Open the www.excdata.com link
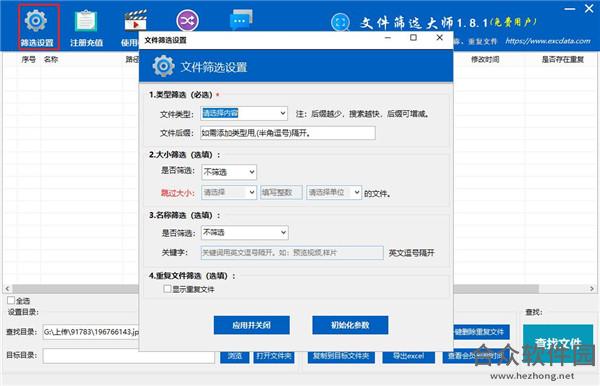The image size is (600, 386). tap(548, 41)
